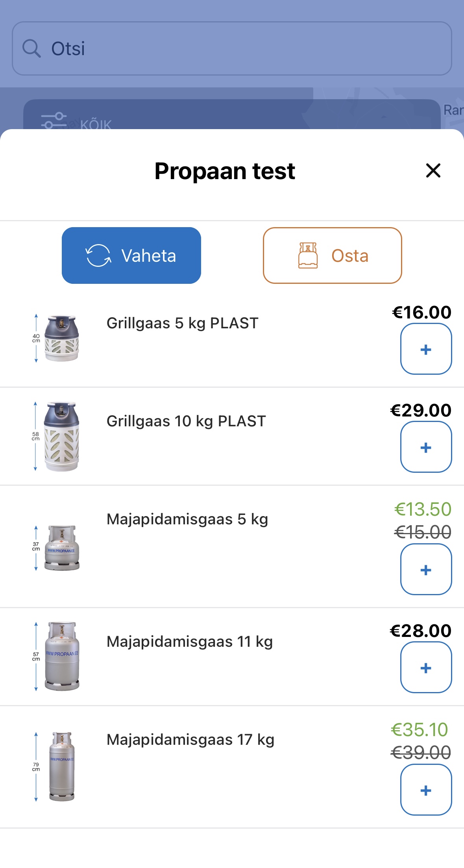This screenshot has height=868, width=464.
Task: View the Grillgaas 10 kg PLAST thumbnail
Action: click(61, 437)
